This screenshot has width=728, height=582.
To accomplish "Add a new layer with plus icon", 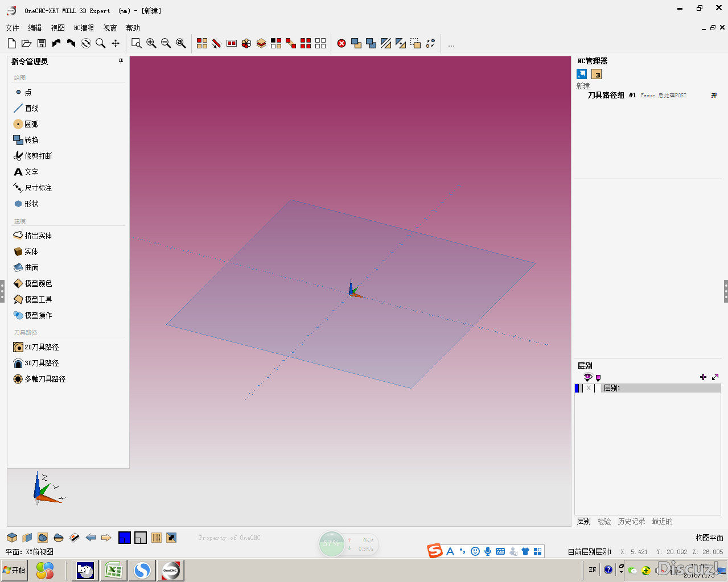I will [703, 377].
